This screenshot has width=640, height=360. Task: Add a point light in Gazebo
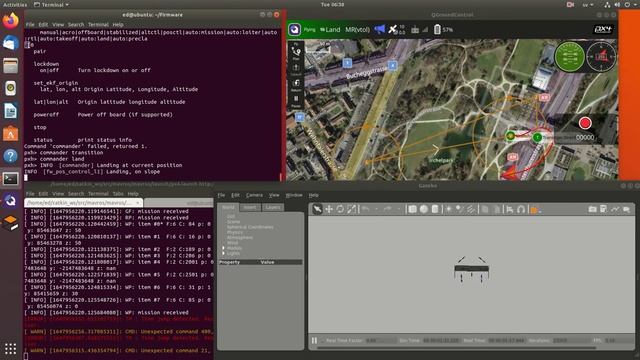(x=448, y=209)
